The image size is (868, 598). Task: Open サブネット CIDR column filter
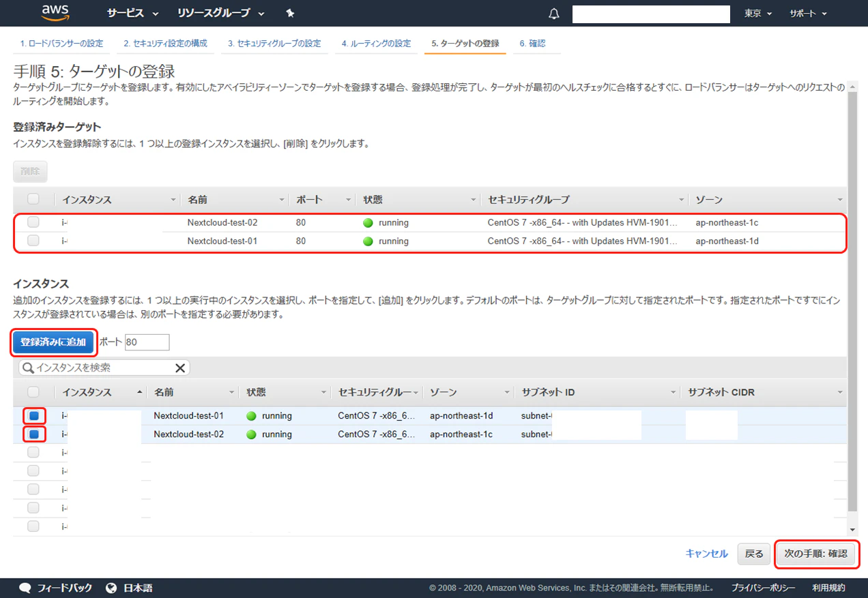[840, 393]
